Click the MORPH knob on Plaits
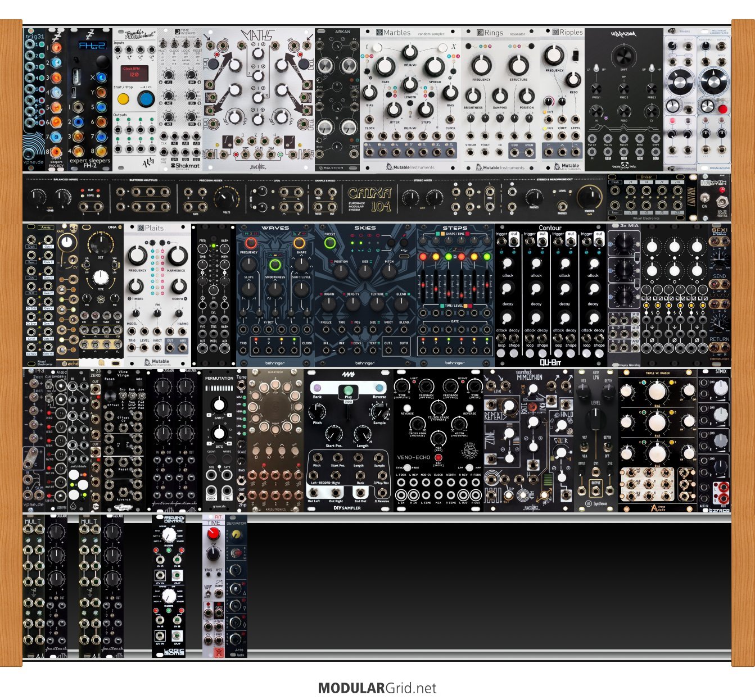This screenshot has width=755, height=700. click(x=179, y=288)
